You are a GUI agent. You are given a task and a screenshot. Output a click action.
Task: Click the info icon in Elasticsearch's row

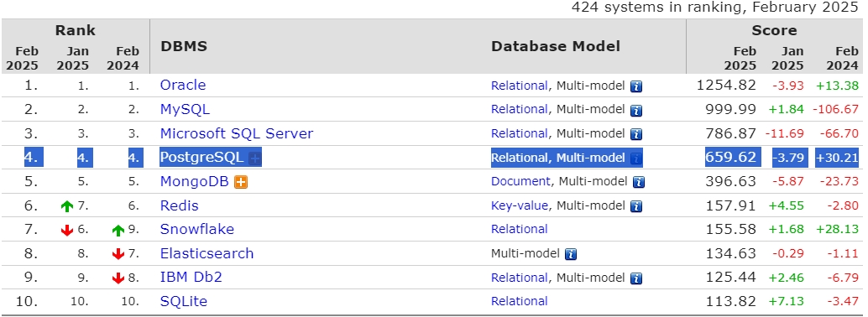pyautogui.click(x=571, y=254)
